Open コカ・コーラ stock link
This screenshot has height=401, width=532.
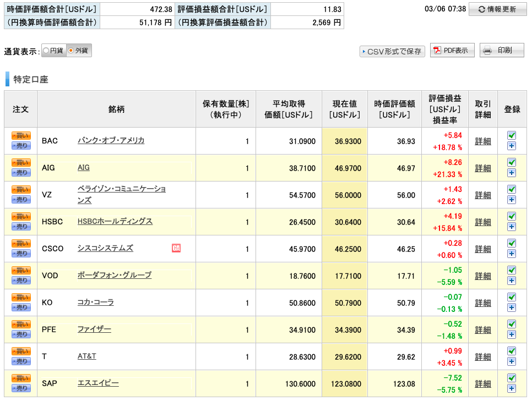(96, 303)
